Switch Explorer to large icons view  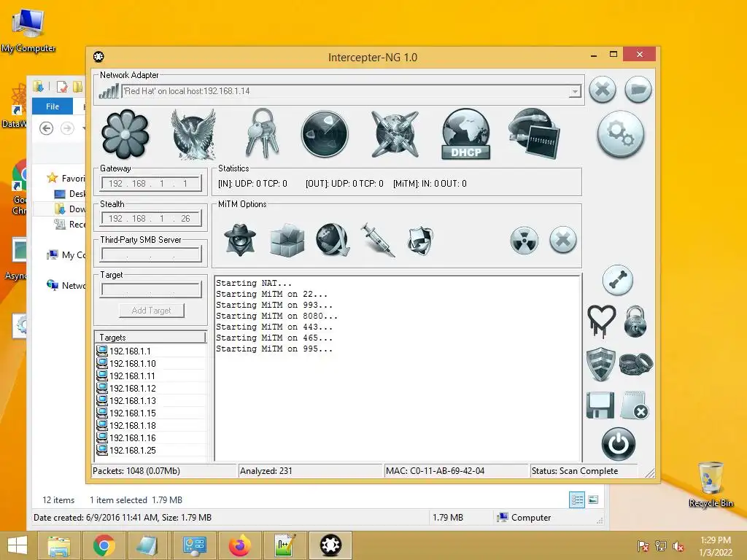click(593, 499)
